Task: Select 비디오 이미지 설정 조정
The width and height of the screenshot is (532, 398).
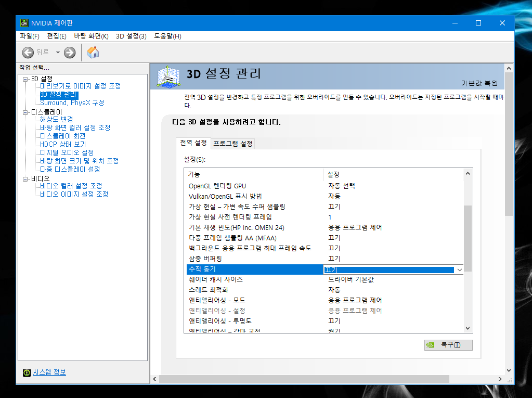Action: click(74, 194)
